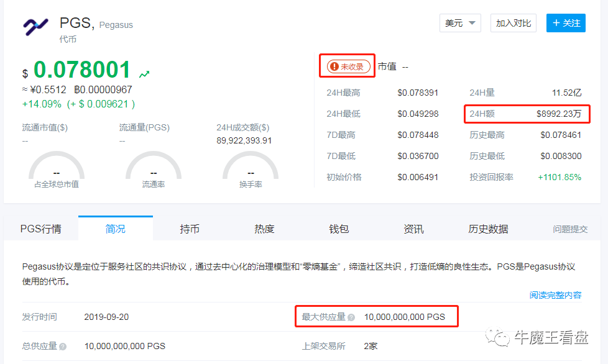Click the 初始价格 value $0.006491
Screen dimensions: 608x364
(418, 178)
